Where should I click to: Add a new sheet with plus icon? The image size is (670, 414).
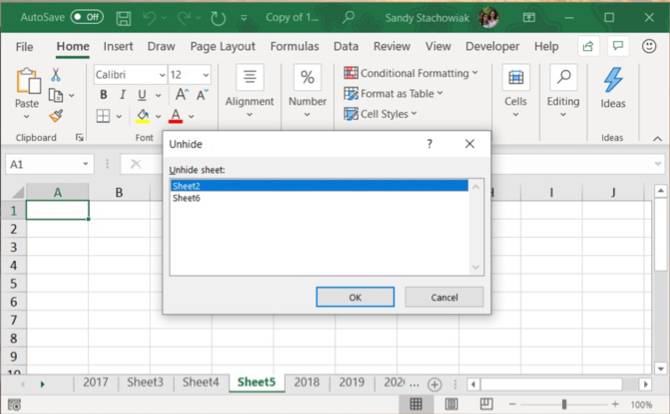pyautogui.click(x=435, y=384)
